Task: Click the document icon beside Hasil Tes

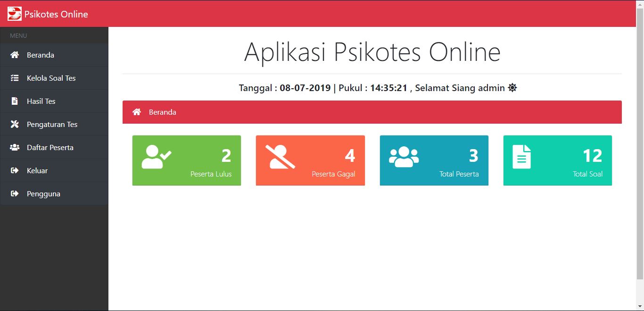Action: pos(14,101)
